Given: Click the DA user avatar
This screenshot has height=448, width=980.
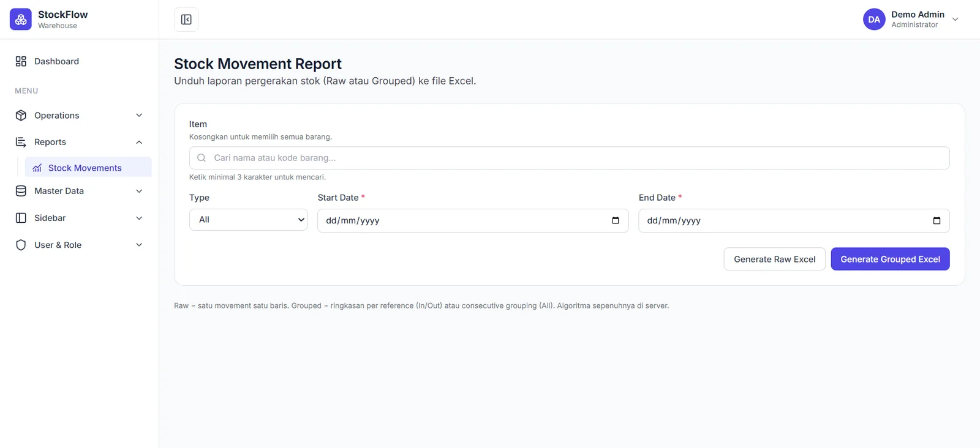Looking at the screenshot, I should [x=874, y=20].
